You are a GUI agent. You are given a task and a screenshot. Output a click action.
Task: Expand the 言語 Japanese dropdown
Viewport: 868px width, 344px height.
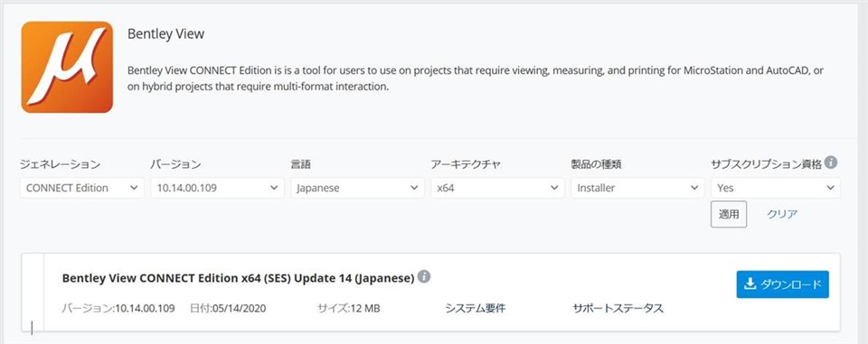click(x=357, y=188)
